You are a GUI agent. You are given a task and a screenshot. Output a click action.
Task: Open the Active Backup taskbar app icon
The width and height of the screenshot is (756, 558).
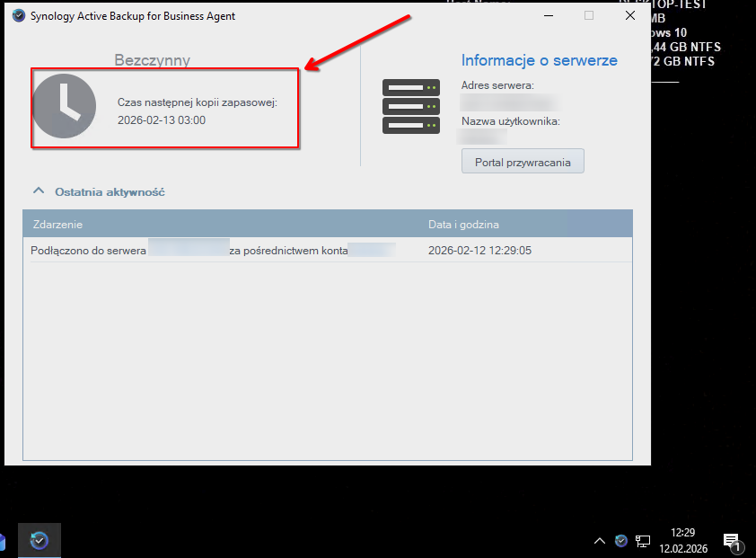pyautogui.click(x=40, y=540)
